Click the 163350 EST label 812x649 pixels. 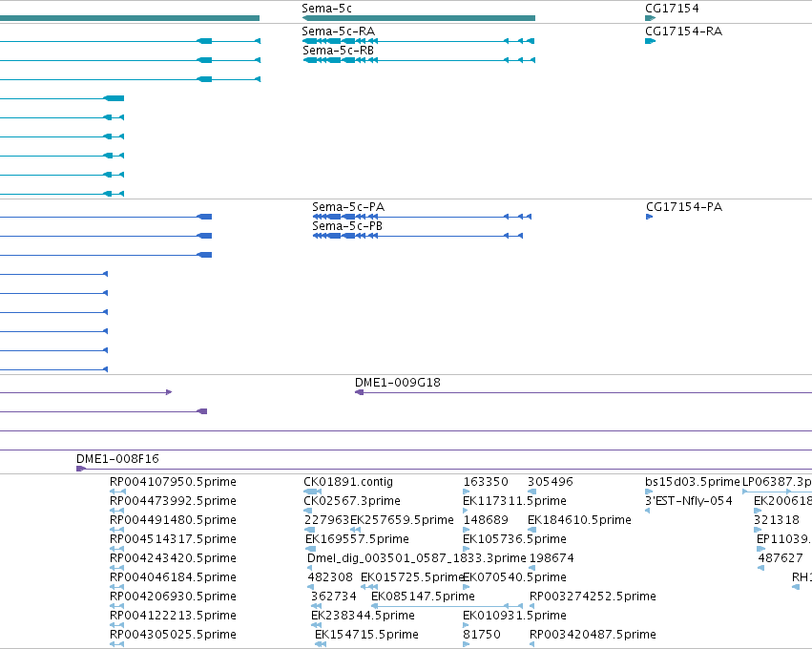tap(486, 482)
